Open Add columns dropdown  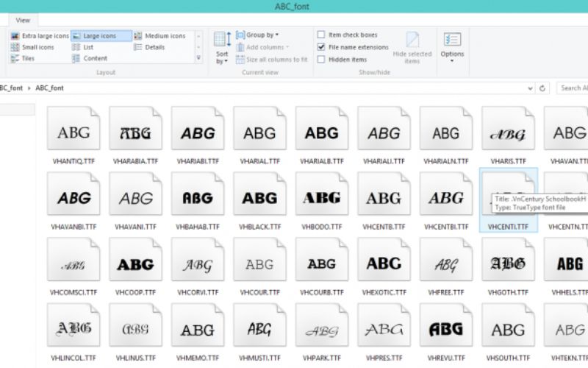coord(262,47)
